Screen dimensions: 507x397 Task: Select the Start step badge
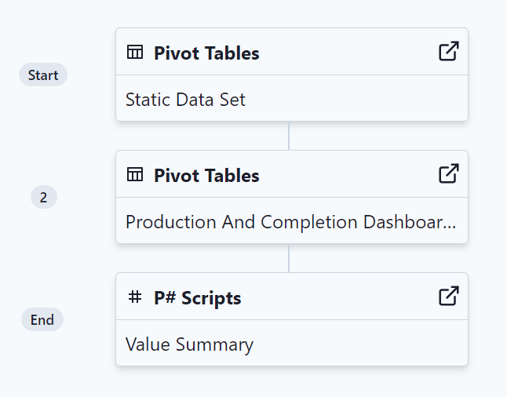(x=43, y=75)
